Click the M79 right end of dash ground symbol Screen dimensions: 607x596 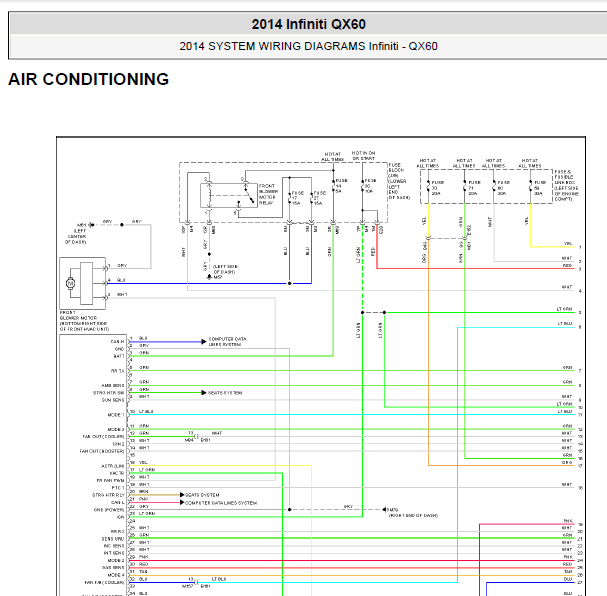click(x=384, y=509)
